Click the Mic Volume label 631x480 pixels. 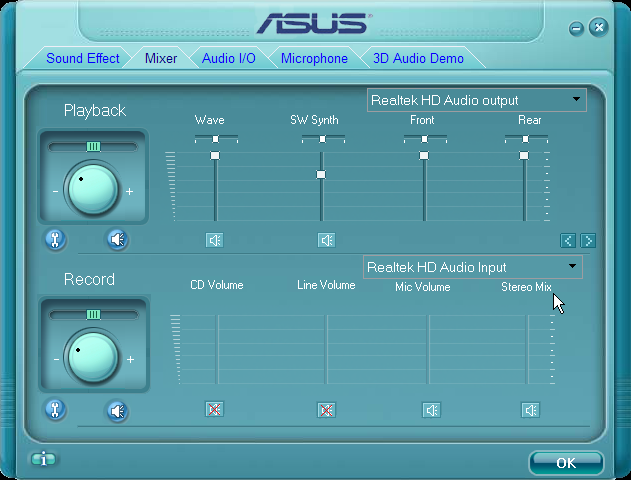[x=423, y=287]
